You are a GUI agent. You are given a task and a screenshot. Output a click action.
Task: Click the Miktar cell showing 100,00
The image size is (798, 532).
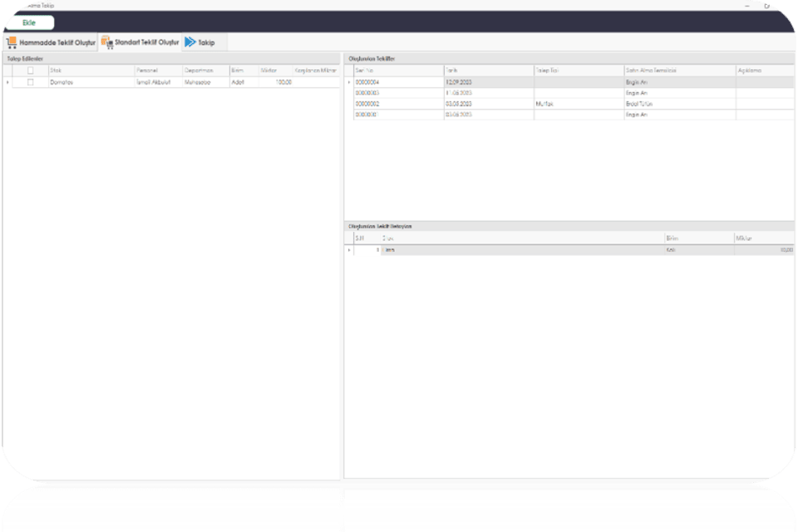click(x=274, y=82)
